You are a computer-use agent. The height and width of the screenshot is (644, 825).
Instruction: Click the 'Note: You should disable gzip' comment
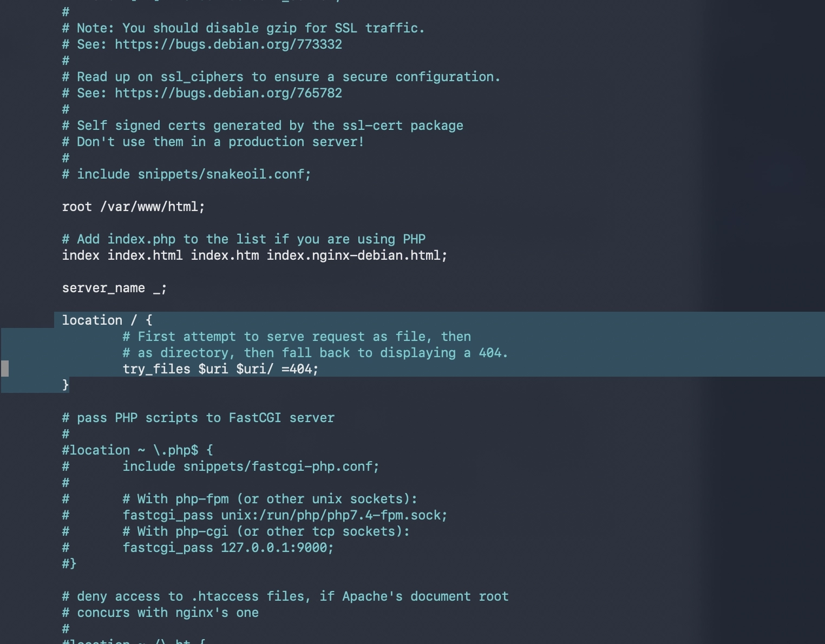[x=243, y=28]
